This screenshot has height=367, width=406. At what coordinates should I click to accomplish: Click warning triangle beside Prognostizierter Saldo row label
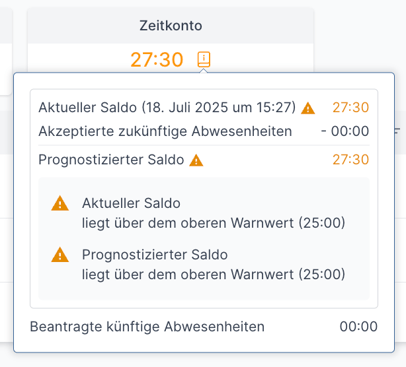click(196, 160)
